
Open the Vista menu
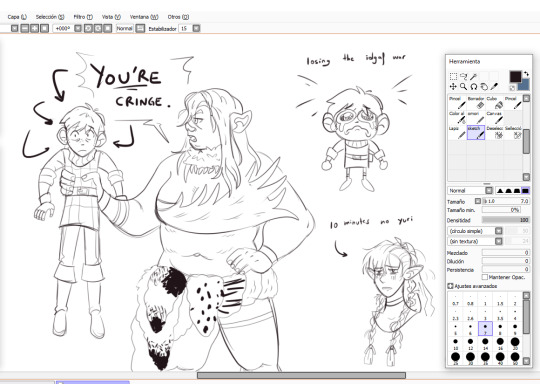(x=111, y=17)
